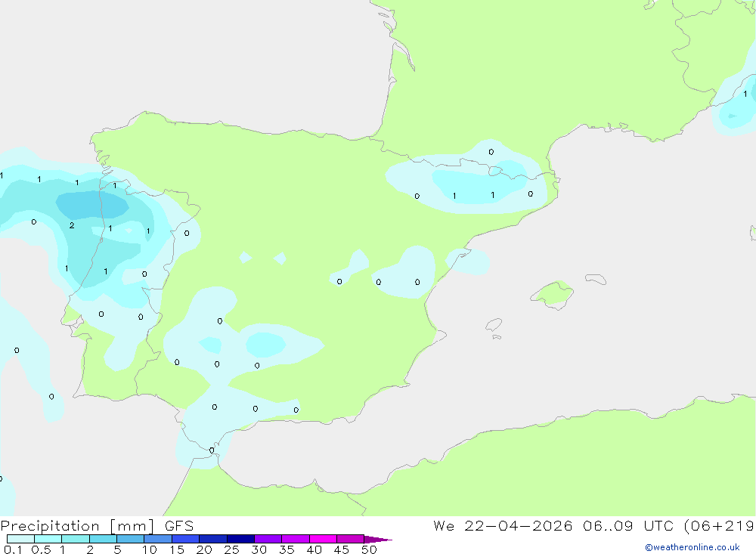Image resolution: width=756 pixels, height=554 pixels.
Task: Click the '30' legend scale label
Action: click(259, 549)
